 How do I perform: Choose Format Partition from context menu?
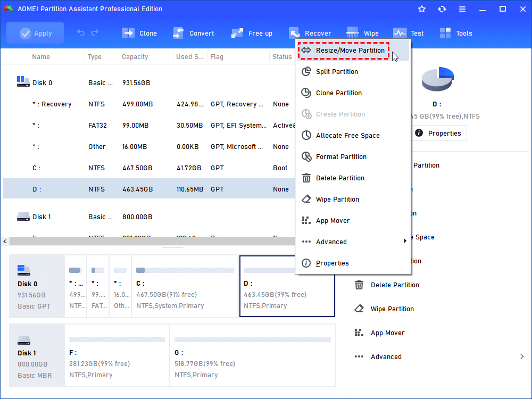click(353, 157)
